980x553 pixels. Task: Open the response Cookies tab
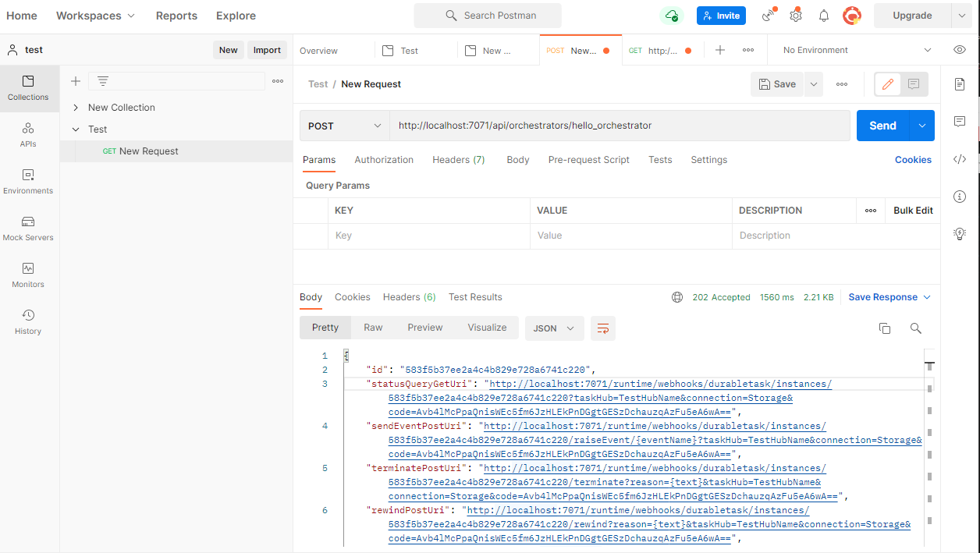click(x=353, y=297)
